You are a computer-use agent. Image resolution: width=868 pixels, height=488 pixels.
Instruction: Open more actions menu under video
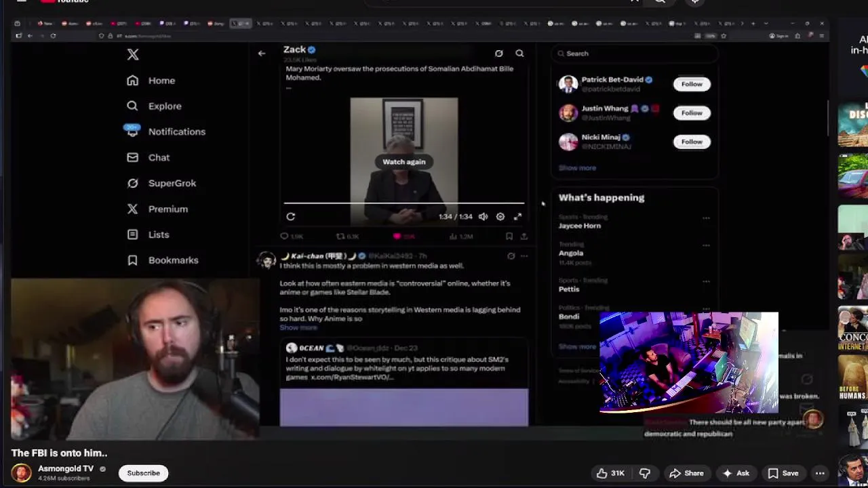(x=820, y=473)
